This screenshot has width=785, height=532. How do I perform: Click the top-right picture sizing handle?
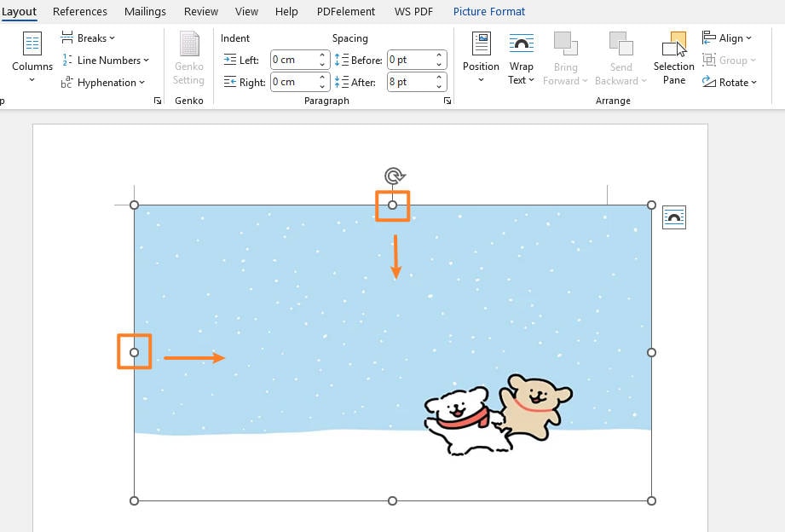click(651, 205)
